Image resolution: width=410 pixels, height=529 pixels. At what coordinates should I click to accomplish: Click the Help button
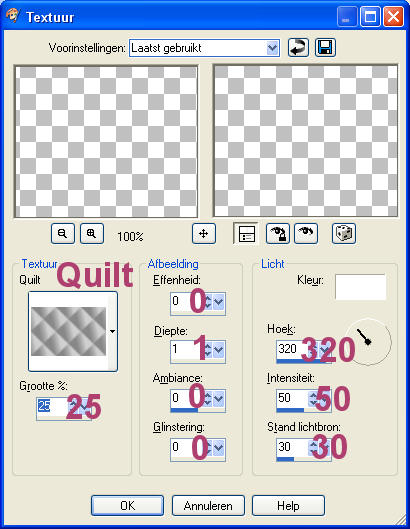289,506
